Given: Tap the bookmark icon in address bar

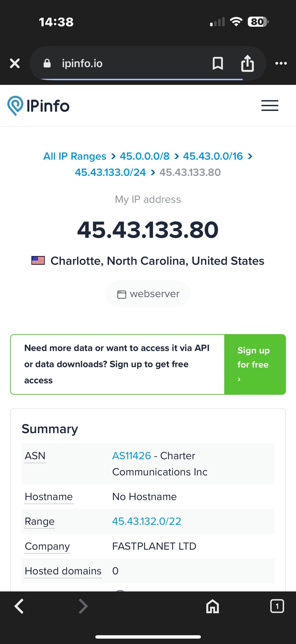Looking at the screenshot, I should (217, 63).
